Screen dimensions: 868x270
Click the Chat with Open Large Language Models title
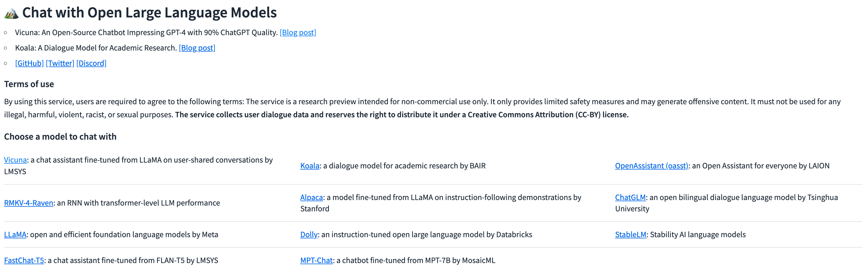[x=149, y=13]
